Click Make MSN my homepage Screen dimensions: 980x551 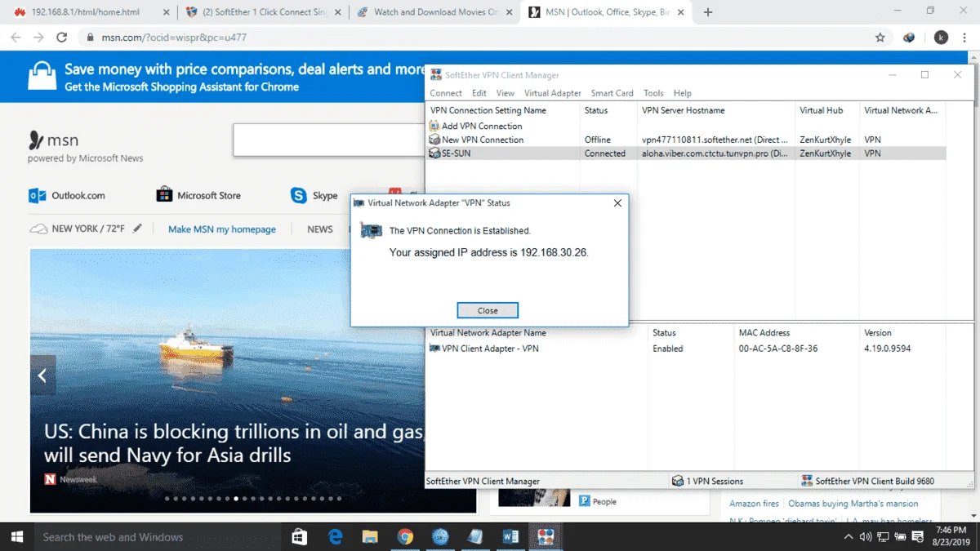(x=222, y=229)
